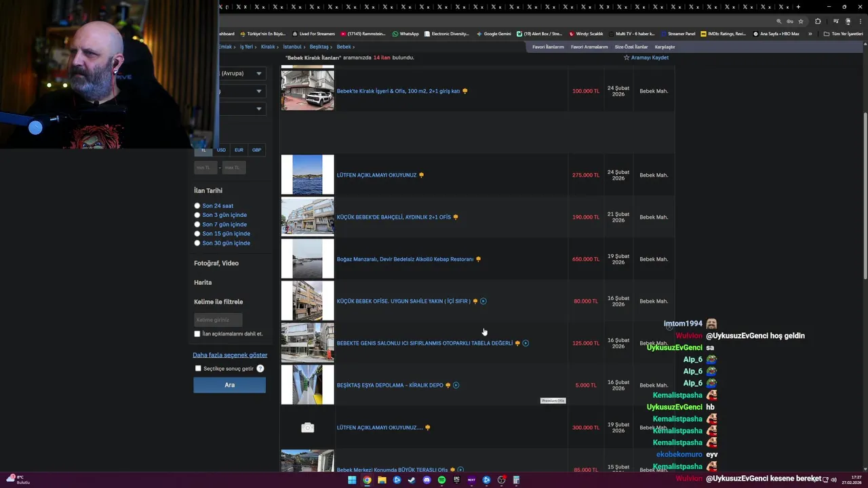Play video icon on BEBEKTE GENIS SALONLU listing
This screenshot has width=868, height=488.
click(x=526, y=343)
